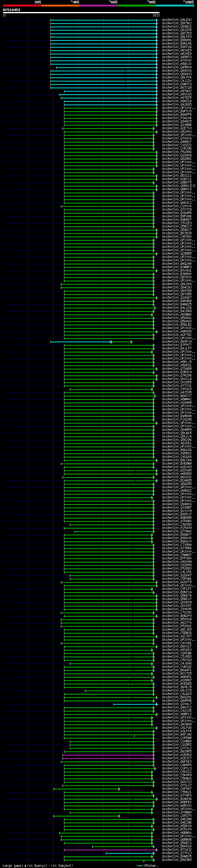This screenshot has height=868, width=197.
Task: Click the cyan alignment bar of B9SPJ9
Action: pyautogui.click(x=81, y=342)
